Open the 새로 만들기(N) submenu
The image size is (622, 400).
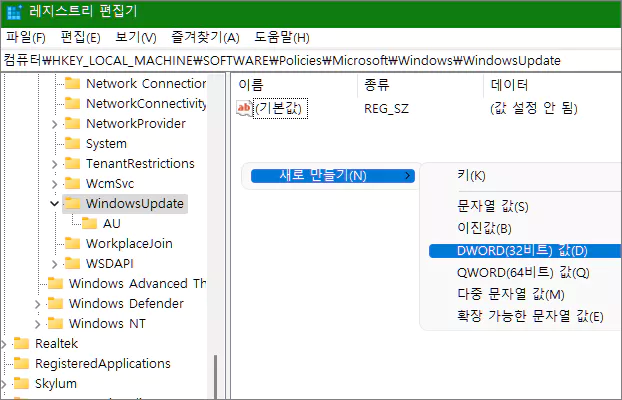point(332,176)
